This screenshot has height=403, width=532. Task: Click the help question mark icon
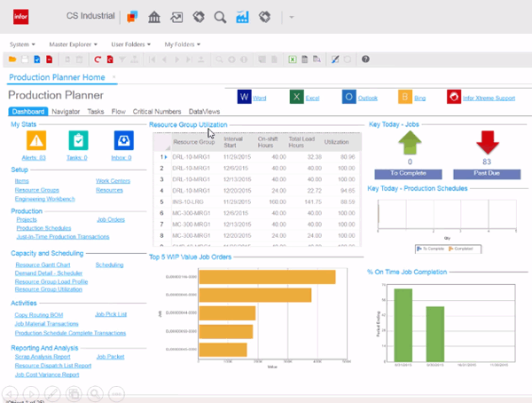pyautogui.click(x=365, y=59)
